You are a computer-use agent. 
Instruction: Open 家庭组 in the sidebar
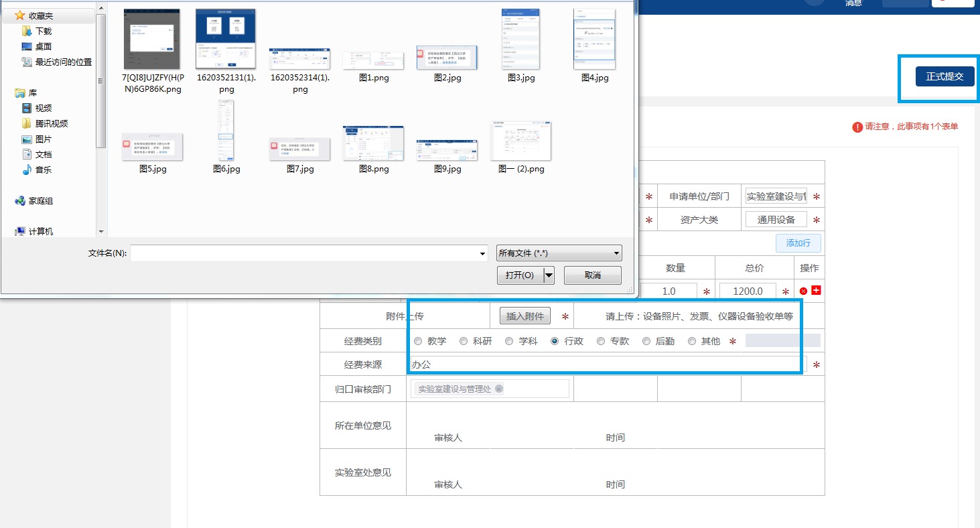point(40,200)
